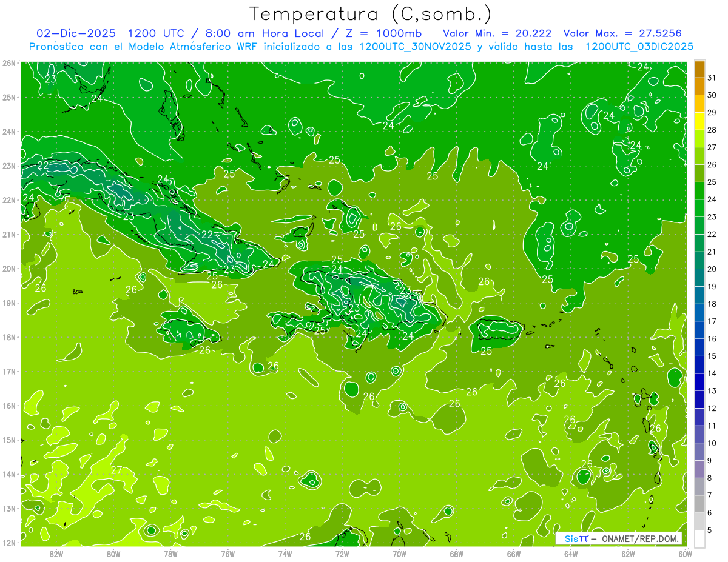Click the longitude label '62W'

(x=629, y=553)
